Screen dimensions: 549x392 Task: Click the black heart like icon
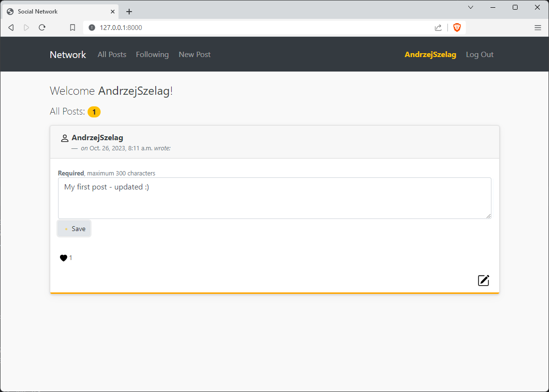coord(63,258)
